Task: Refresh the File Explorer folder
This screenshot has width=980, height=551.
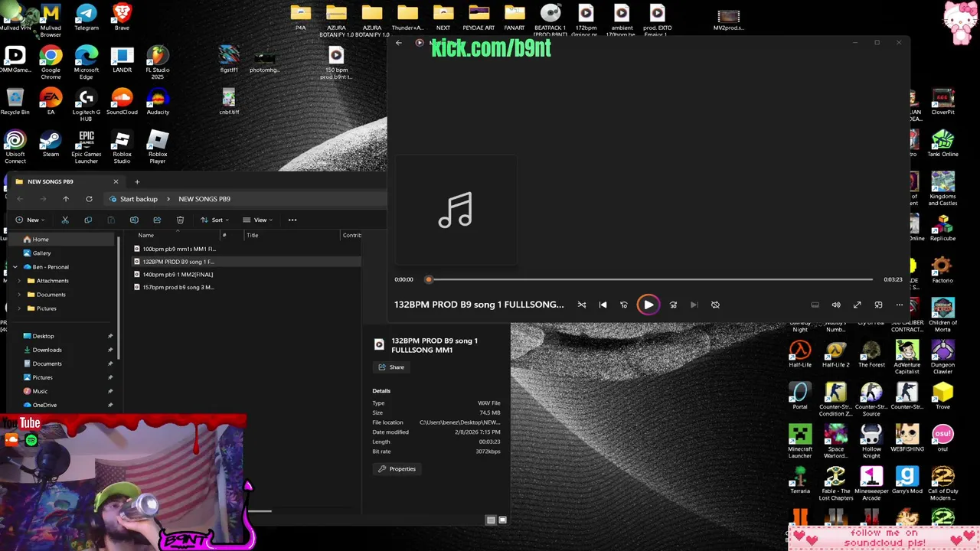Action: point(89,199)
